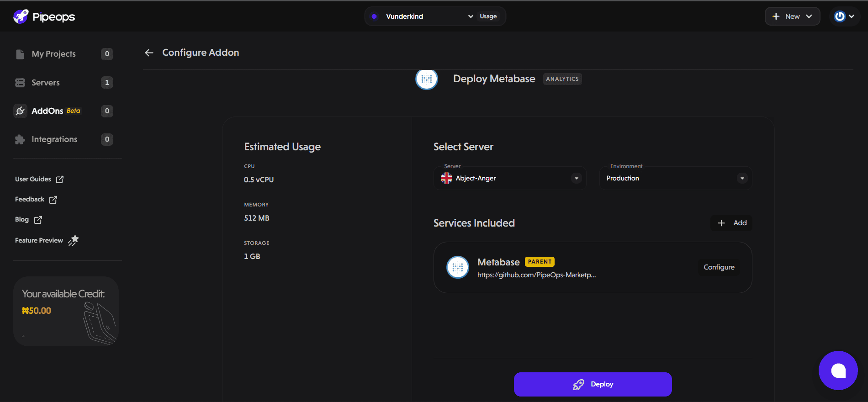Click the Deploy button
Image resolution: width=868 pixels, height=402 pixels.
593,384
